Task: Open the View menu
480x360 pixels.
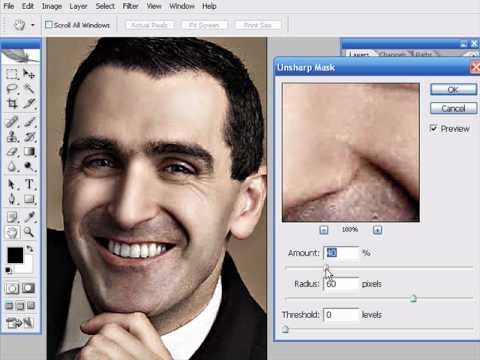Action: (x=154, y=6)
